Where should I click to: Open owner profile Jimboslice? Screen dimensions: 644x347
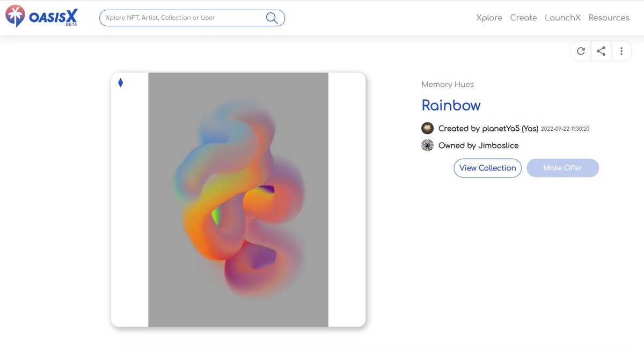(x=499, y=145)
